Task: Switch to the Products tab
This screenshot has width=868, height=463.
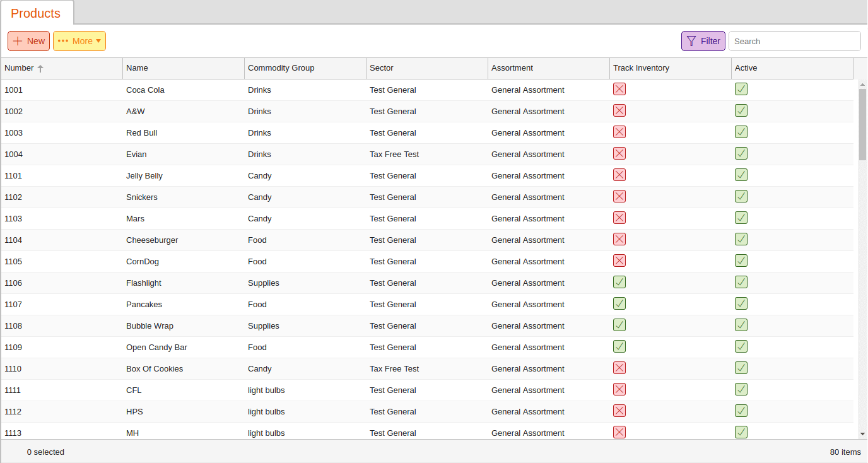Action: click(36, 13)
